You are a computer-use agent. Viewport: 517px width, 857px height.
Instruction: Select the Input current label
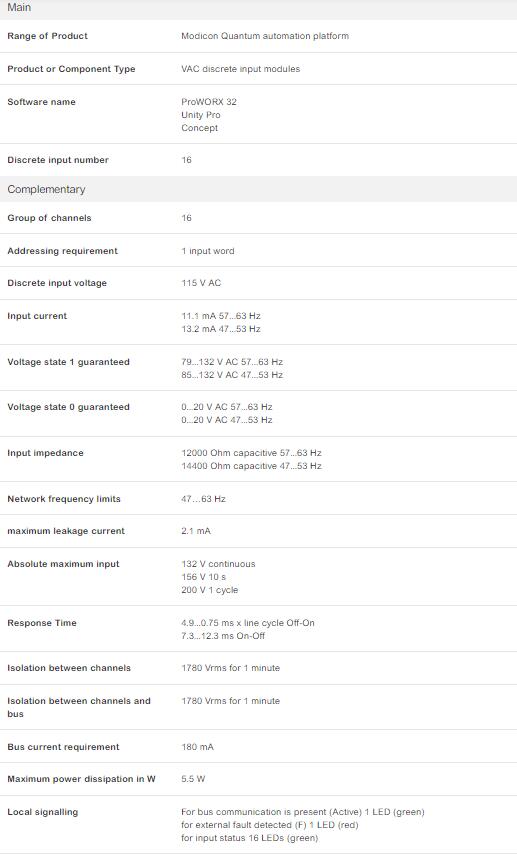pyautogui.click(x=37, y=316)
